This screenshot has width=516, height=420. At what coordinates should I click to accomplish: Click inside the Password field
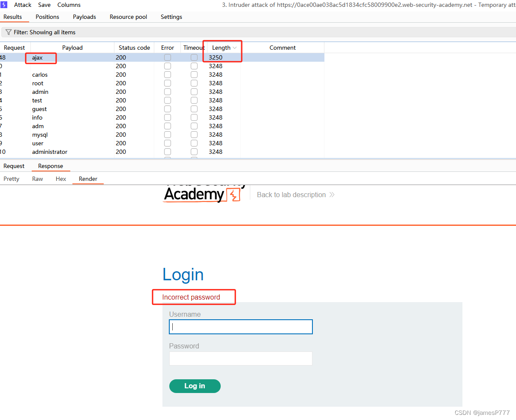[x=240, y=358]
